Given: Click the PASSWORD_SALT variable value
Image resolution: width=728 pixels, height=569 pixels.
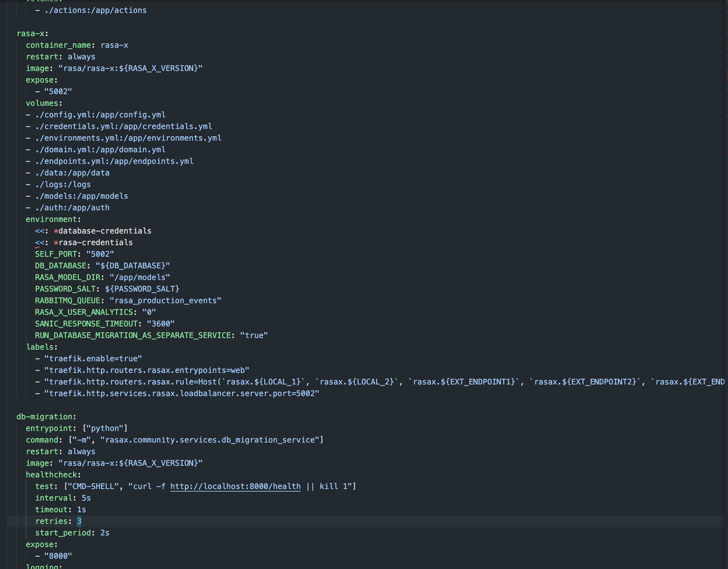Looking at the screenshot, I should pyautogui.click(x=142, y=289).
